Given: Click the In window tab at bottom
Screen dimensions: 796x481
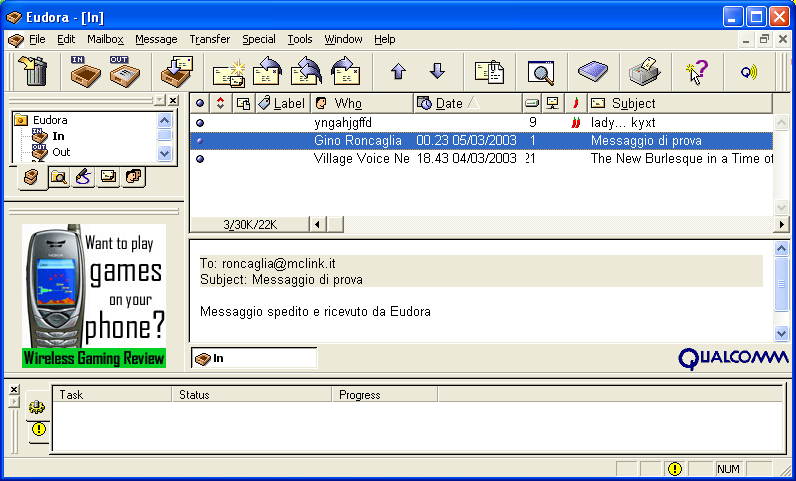Looking at the screenshot, I should pyautogui.click(x=254, y=358).
